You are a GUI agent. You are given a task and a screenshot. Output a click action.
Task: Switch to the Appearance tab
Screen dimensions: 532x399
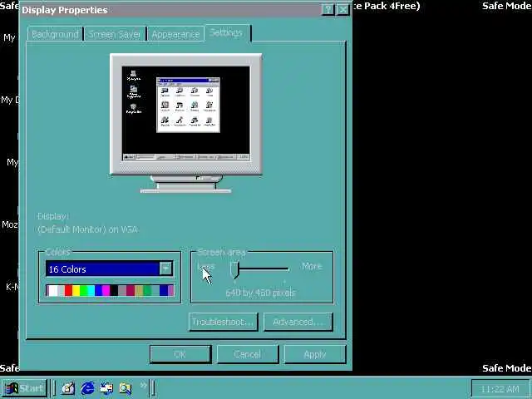point(175,34)
